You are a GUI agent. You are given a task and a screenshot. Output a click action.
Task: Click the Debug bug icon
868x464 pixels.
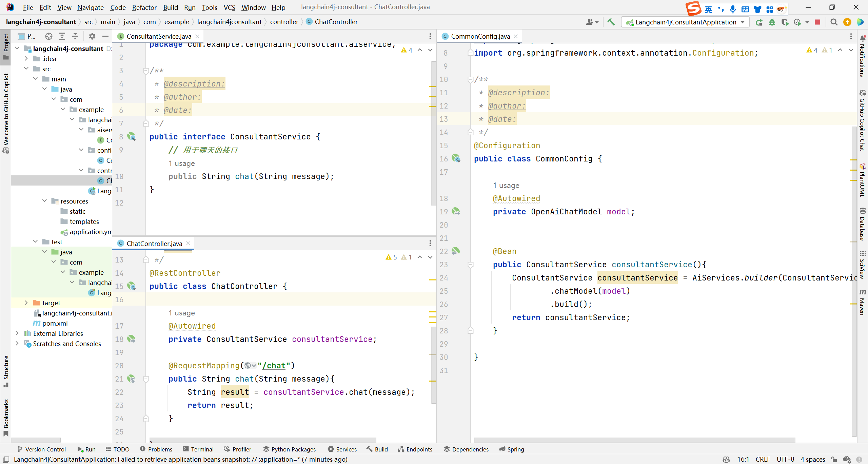pyautogui.click(x=772, y=22)
